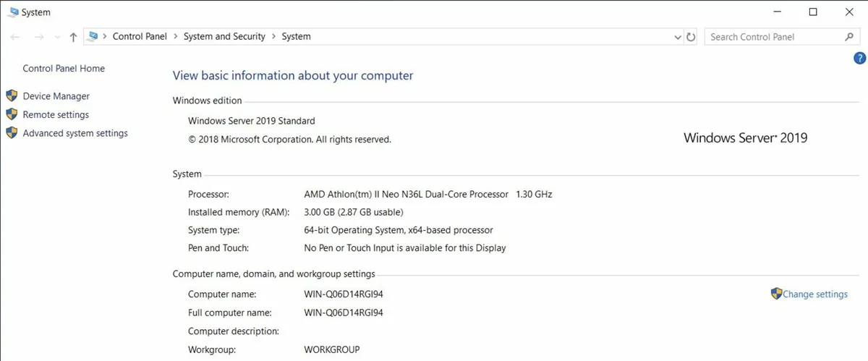Viewport: 868px width, 361px height.
Task: Expand chevron after System and Security
Action: [273, 37]
